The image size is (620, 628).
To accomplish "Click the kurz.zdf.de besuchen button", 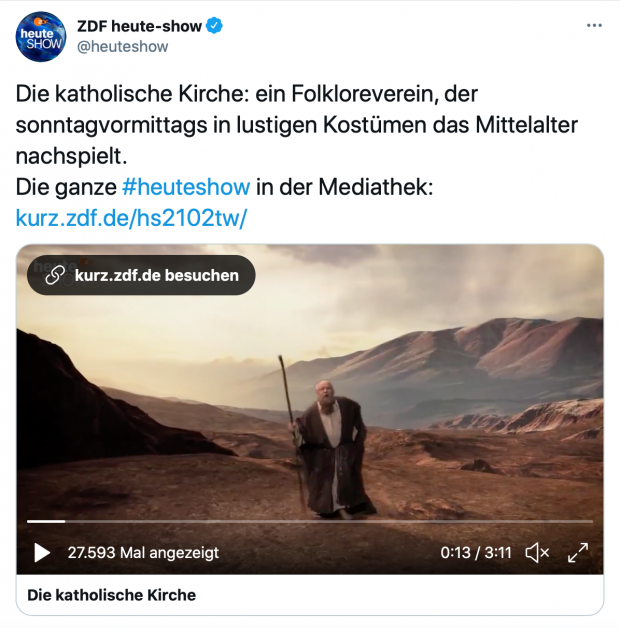I will coord(141,275).
